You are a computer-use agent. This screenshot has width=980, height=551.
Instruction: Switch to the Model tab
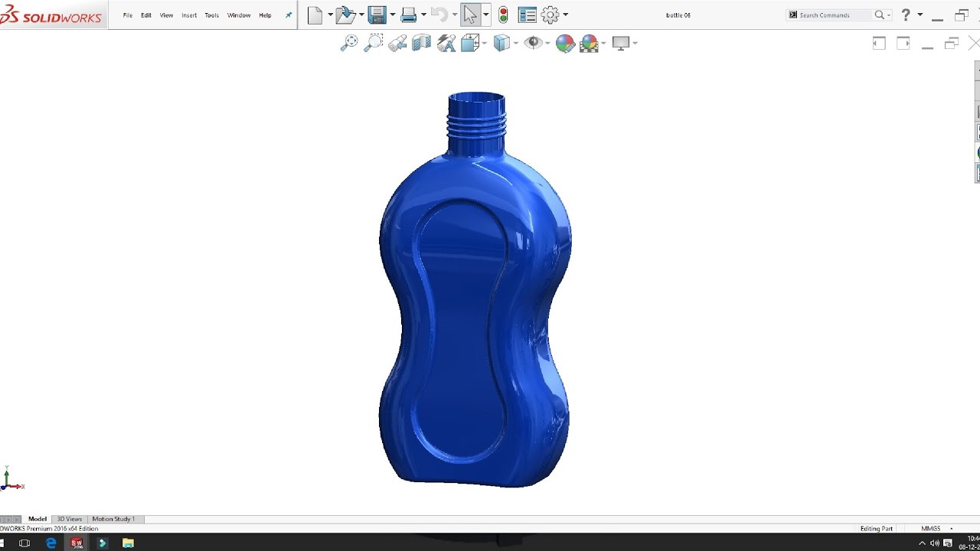[38, 519]
